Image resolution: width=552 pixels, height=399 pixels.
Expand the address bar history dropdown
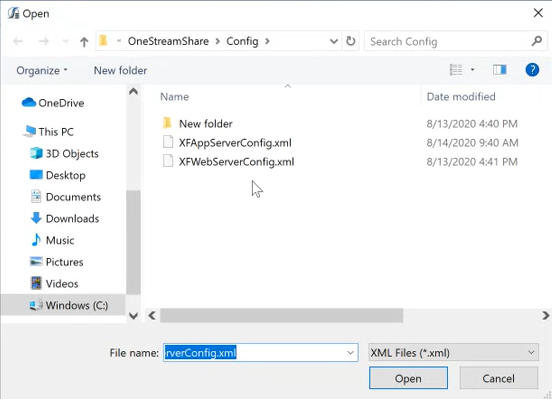[x=333, y=42]
